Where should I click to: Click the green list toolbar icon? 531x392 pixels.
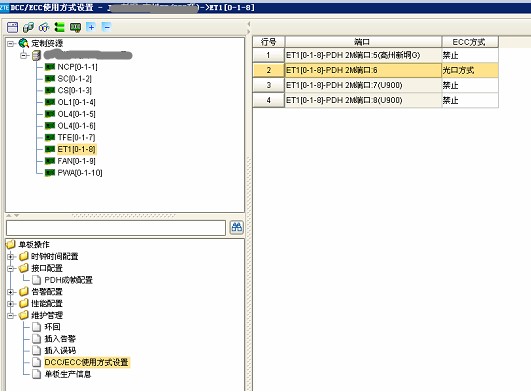(x=60, y=27)
